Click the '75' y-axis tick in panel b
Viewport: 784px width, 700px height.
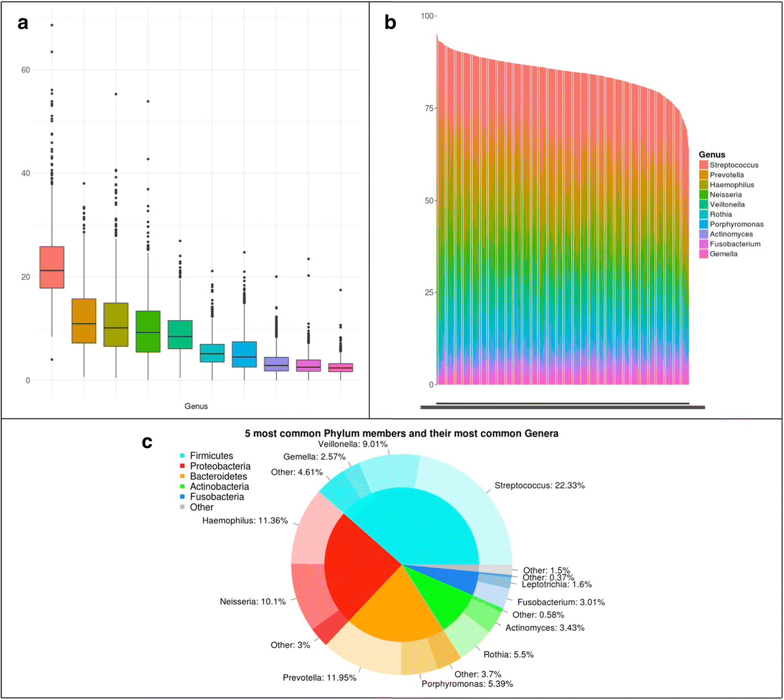tap(429, 108)
